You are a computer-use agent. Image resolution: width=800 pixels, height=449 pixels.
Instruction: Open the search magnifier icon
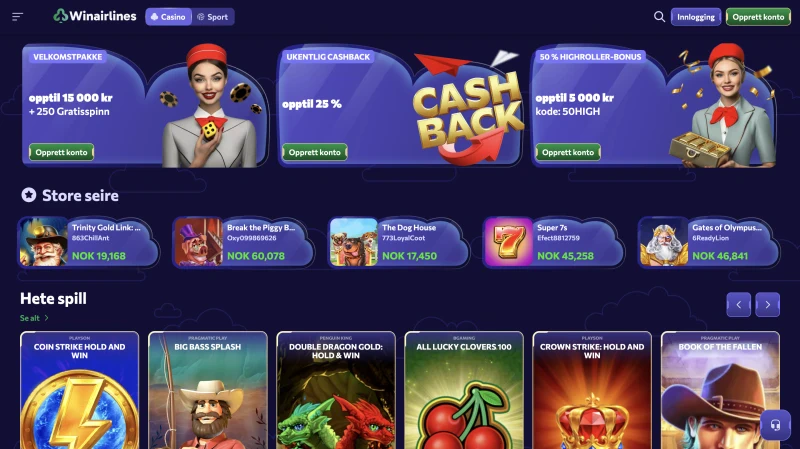[x=659, y=17]
